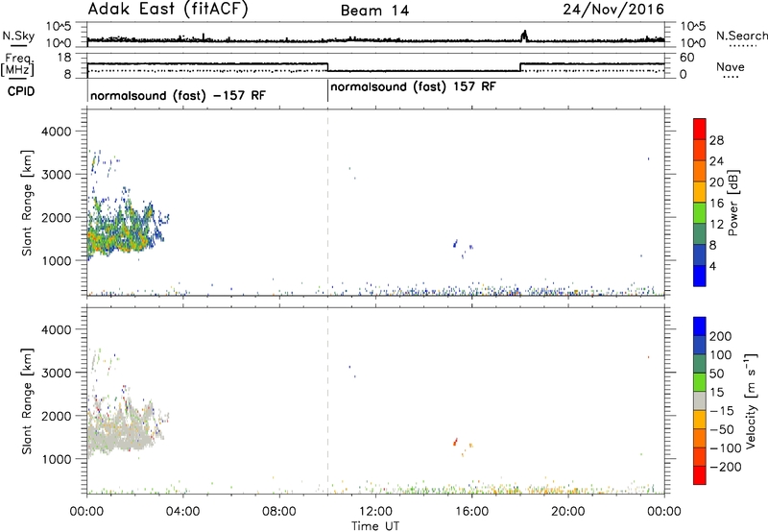Click the 'Power [dB]' colorbar label
The height and width of the screenshot is (532, 768).
pos(732,203)
